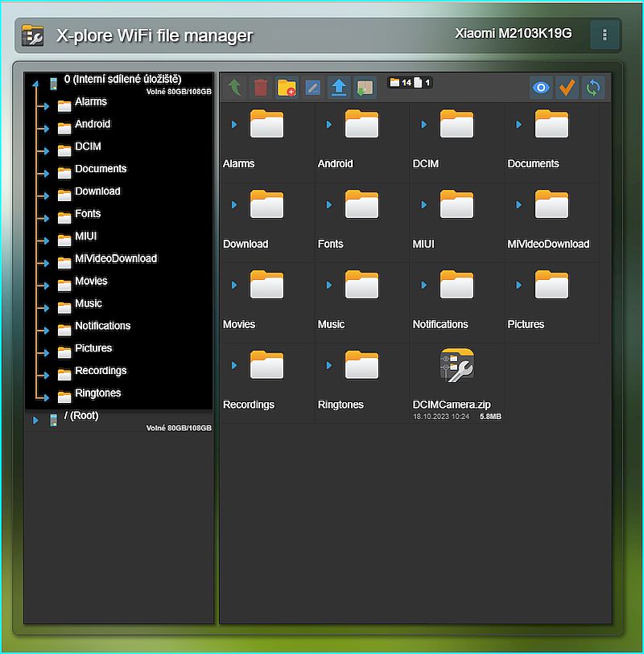This screenshot has width=644, height=654.
Task: Select 0 (Interní sdílené úložiště) storage entry
Action: point(119,84)
